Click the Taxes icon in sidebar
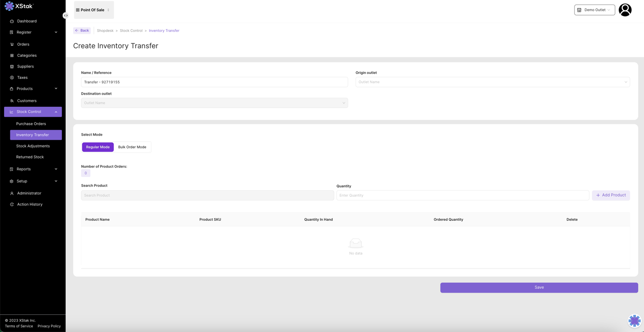Viewport: 644px width, 332px height. click(x=12, y=77)
